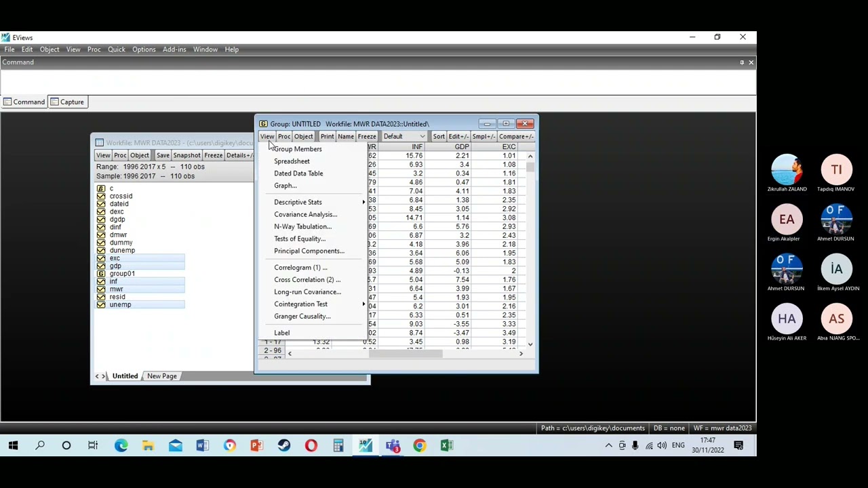The height and width of the screenshot is (488, 868).
Task: Click the group01 group object icon
Action: pos(101,274)
